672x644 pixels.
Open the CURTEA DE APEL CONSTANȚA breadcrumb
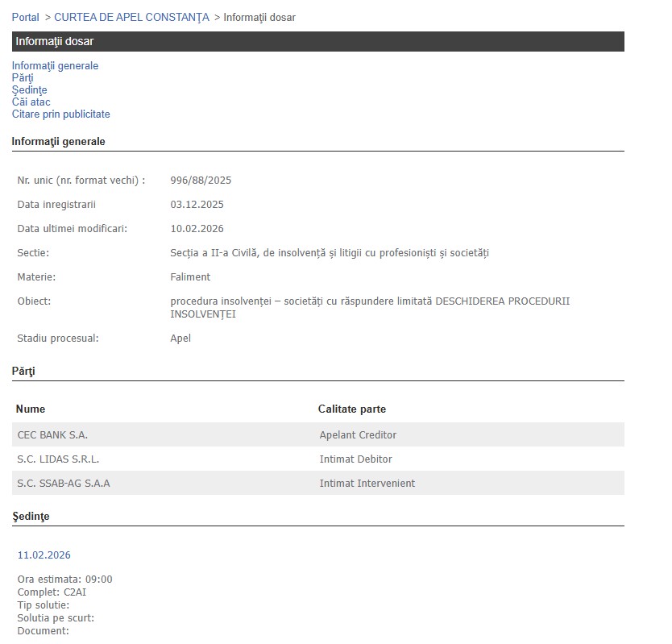click(131, 17)
